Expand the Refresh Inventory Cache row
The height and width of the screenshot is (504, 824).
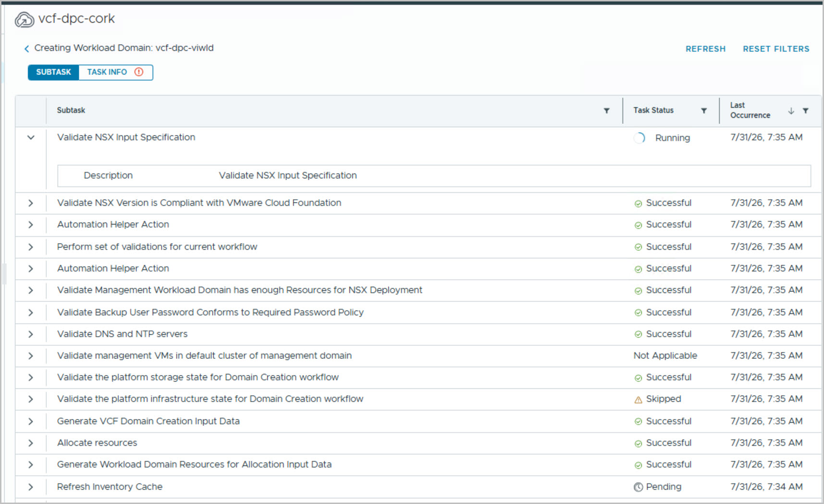click(x=31, y=487)
